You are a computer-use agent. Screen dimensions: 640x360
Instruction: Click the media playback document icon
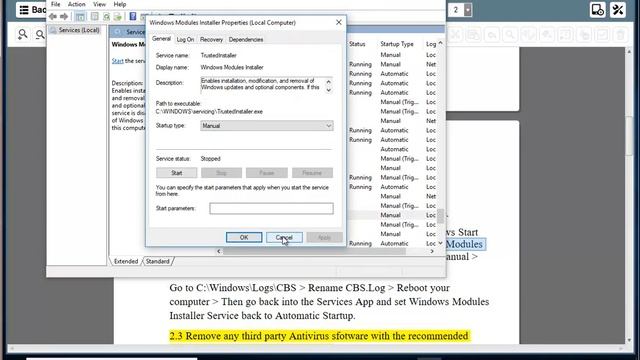point(598,9)
